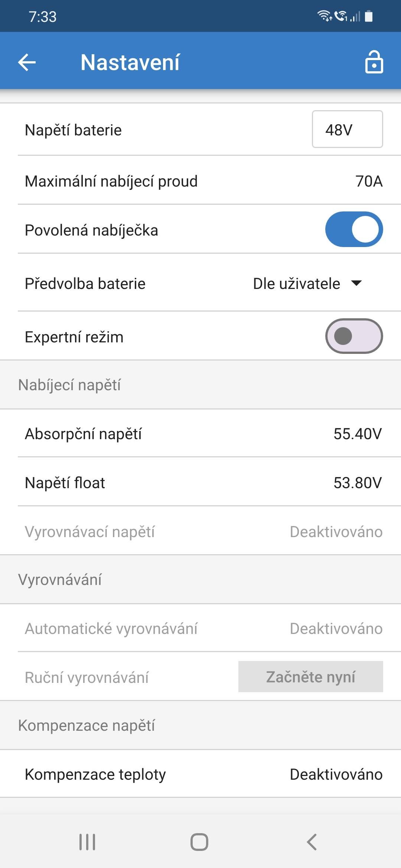401x868 pixels.
Task: Open the Napětí baterie 48V selector
Action: 347,129
